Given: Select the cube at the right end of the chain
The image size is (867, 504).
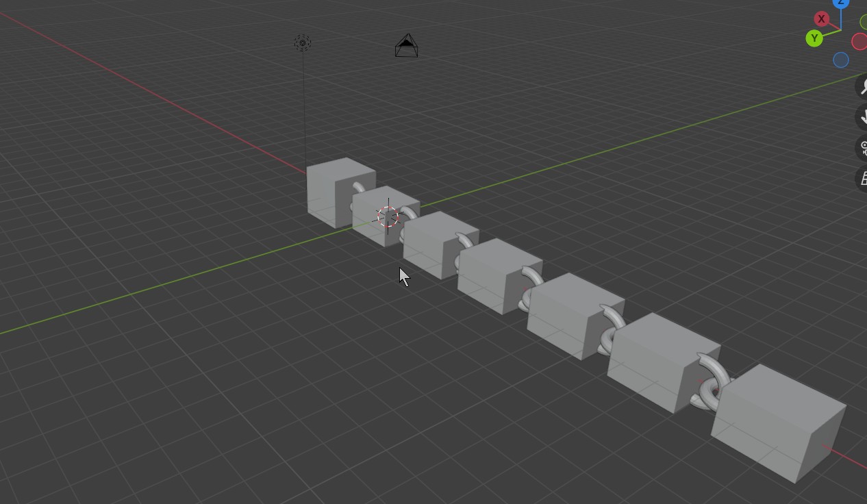Looking at the screenshot, I should (779, 423).
